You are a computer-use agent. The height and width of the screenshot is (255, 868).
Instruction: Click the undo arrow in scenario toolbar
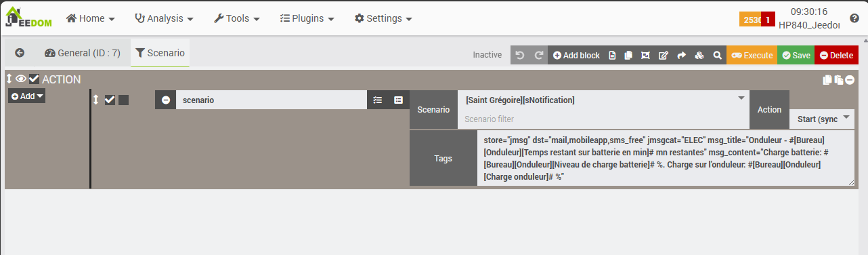click(519, 56)
